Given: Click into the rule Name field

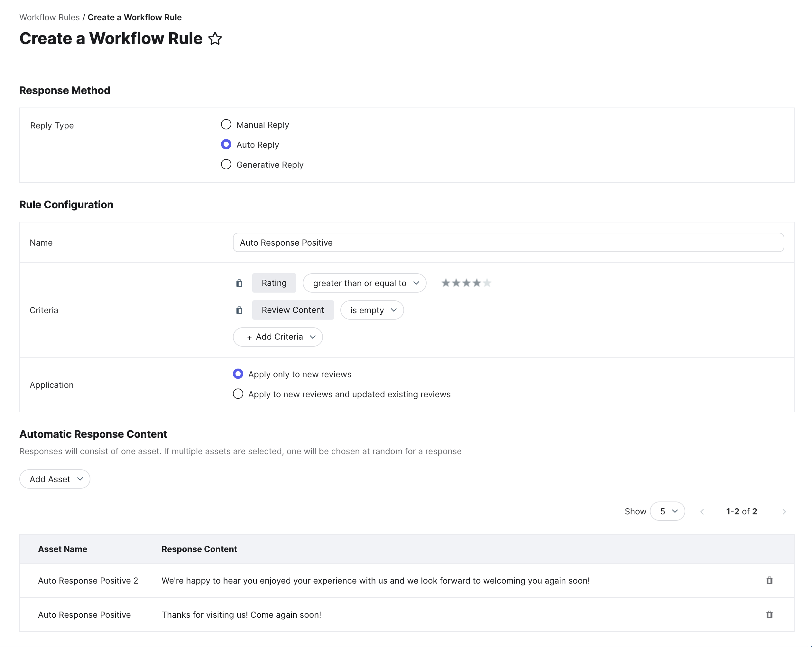Looking at the screenshot, I should coord(508,243).
